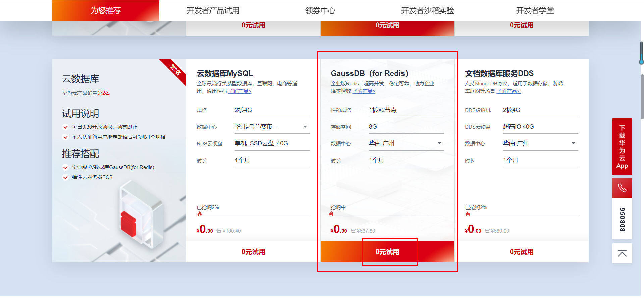Click the phone hotline icon
Viewport: 644px width, 299px height.
coord(622,188)
